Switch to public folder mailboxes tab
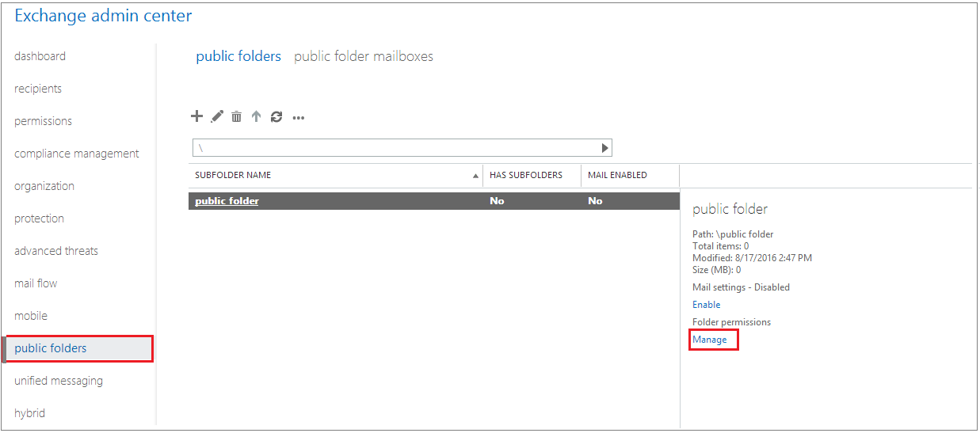 (363, 56)
